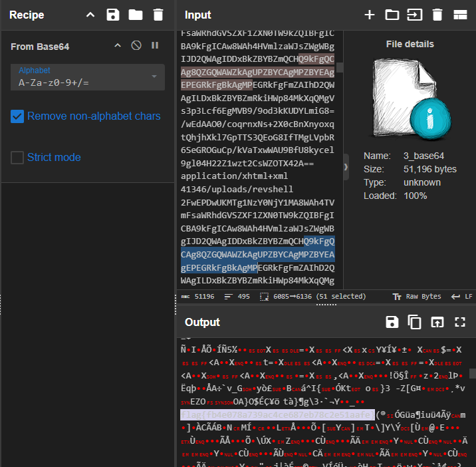Reset pane layout icon
The width and height of the screenshot is (476, 467).
click(460, 15)
